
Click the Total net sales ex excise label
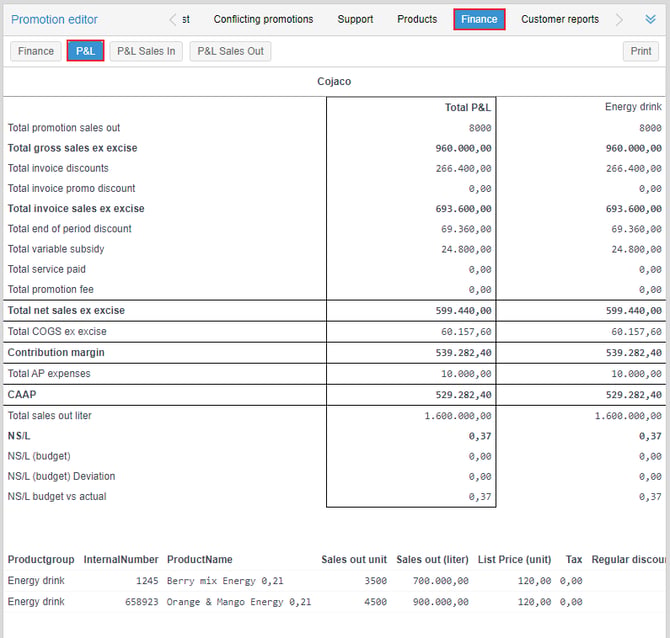(x=66, y=310)
